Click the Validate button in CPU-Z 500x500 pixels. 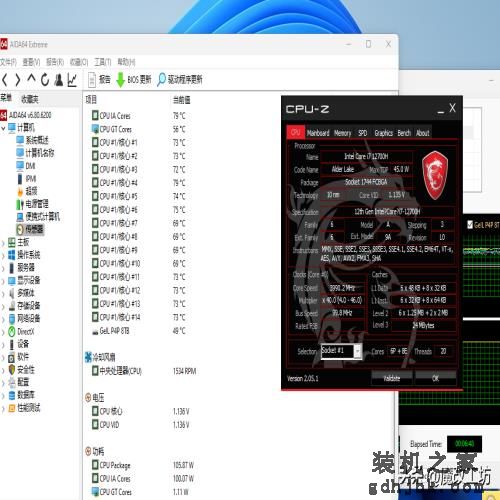coord(392,378)
